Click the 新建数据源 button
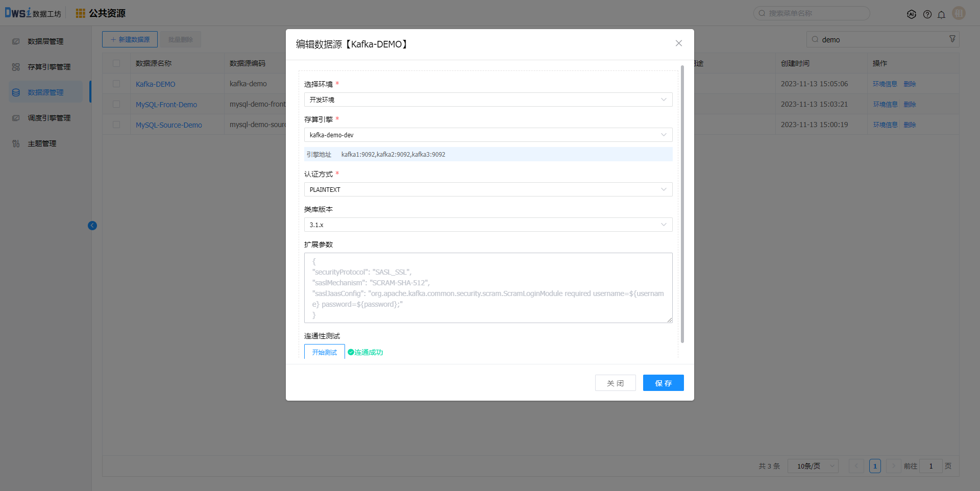 (130, 39)
